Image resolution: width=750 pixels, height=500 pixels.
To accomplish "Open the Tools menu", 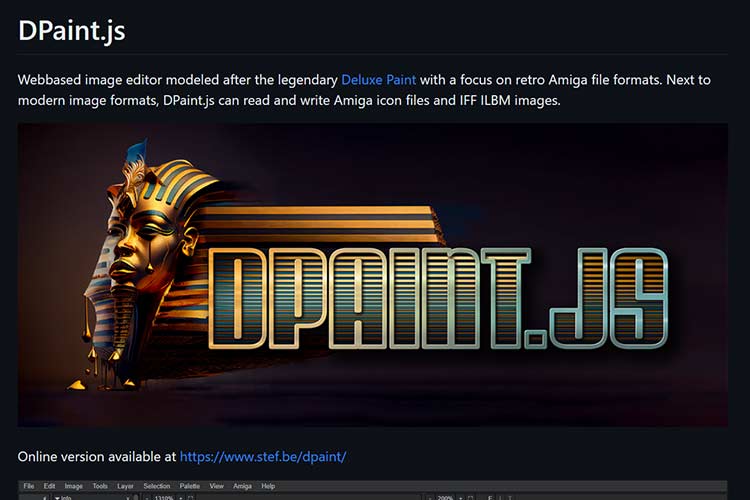I will [x=100, y=486].
